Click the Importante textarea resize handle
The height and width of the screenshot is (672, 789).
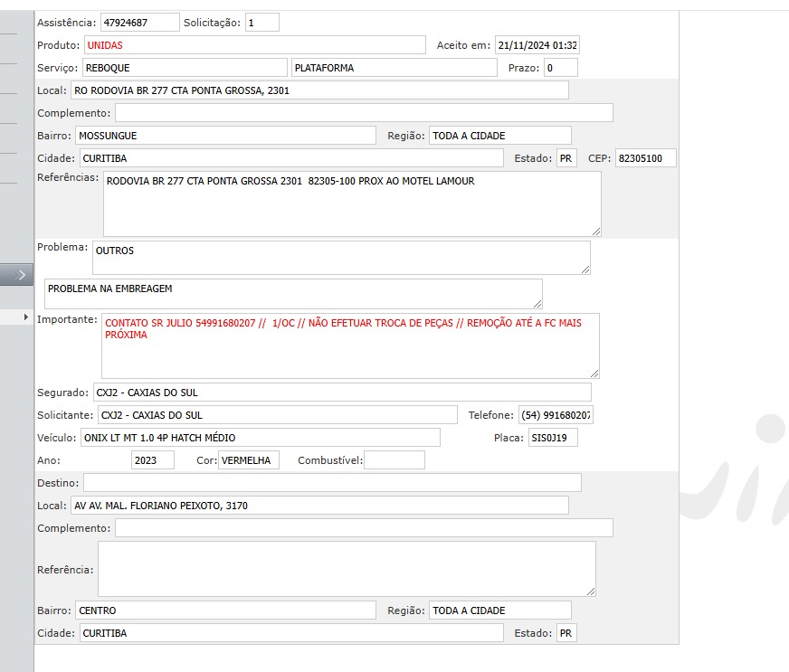594,373
